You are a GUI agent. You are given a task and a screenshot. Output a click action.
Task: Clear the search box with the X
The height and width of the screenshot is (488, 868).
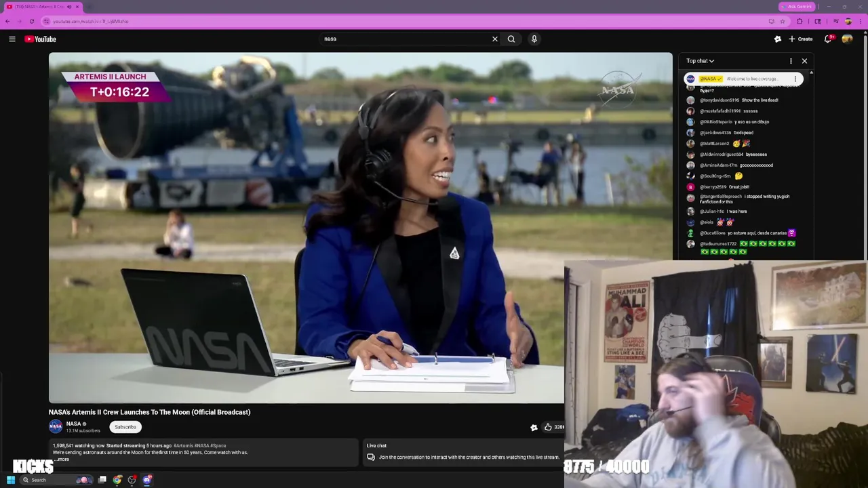click(x=495, y=39)
